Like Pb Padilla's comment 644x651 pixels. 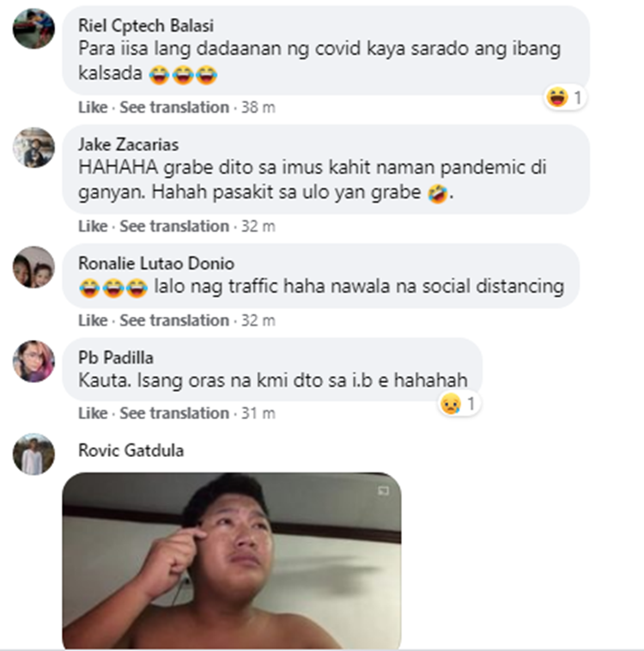coord(93,413)
